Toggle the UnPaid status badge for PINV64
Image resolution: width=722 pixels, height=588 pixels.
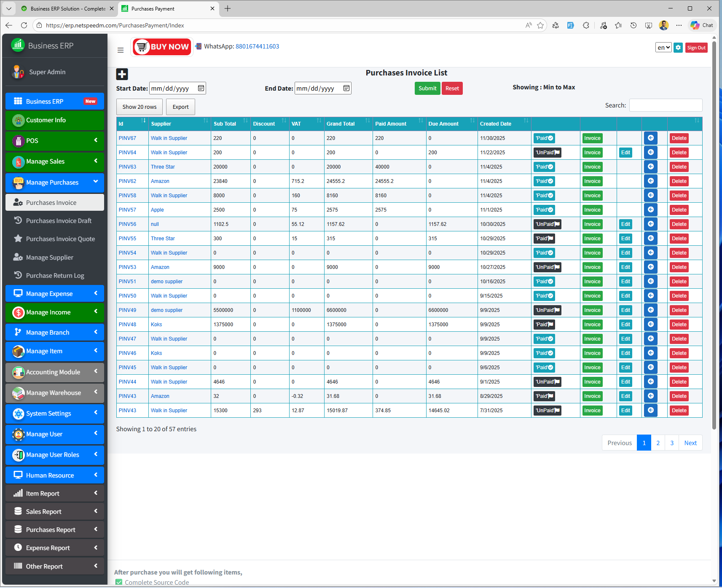point(547,153)
